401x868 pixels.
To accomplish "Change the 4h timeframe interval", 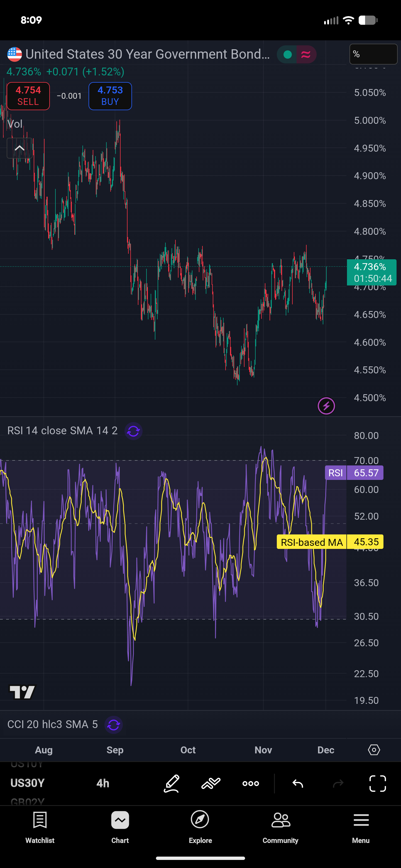I will pos(103,783).
